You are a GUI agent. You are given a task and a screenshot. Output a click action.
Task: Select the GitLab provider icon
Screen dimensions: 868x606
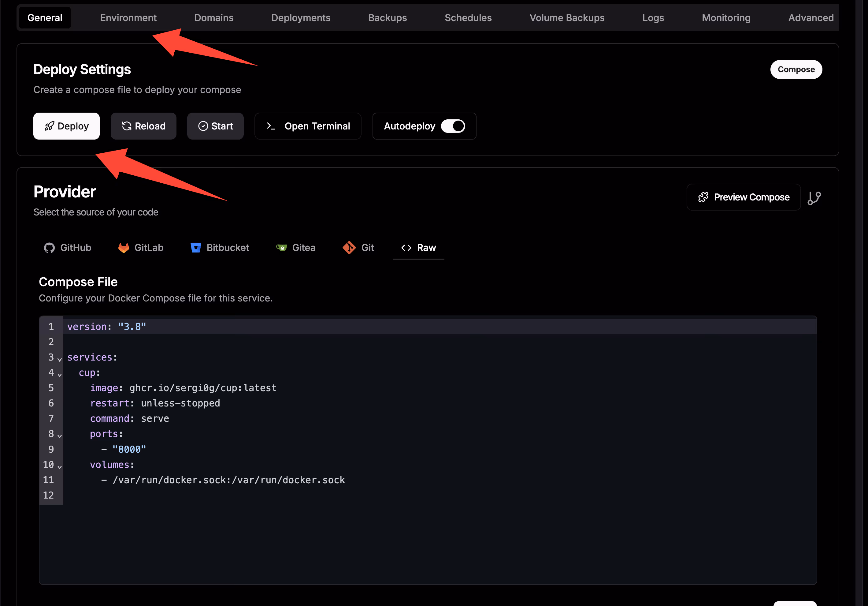[124, 248]
